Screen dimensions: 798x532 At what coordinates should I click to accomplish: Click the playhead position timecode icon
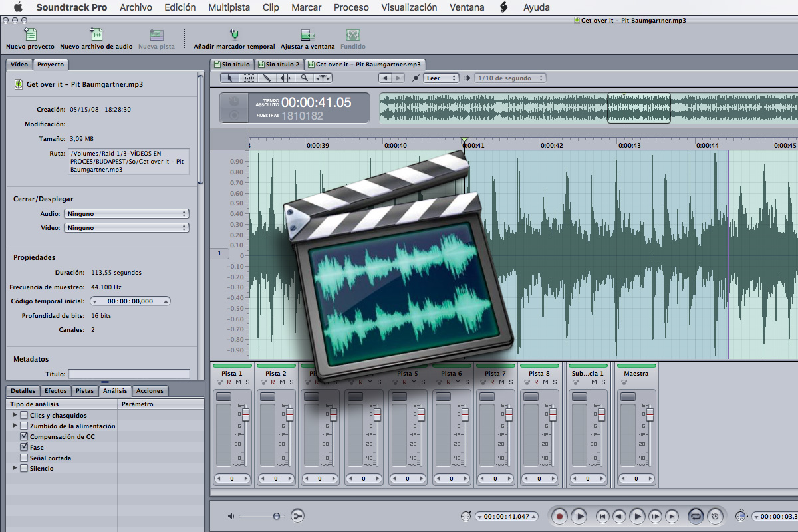(466, 517)
